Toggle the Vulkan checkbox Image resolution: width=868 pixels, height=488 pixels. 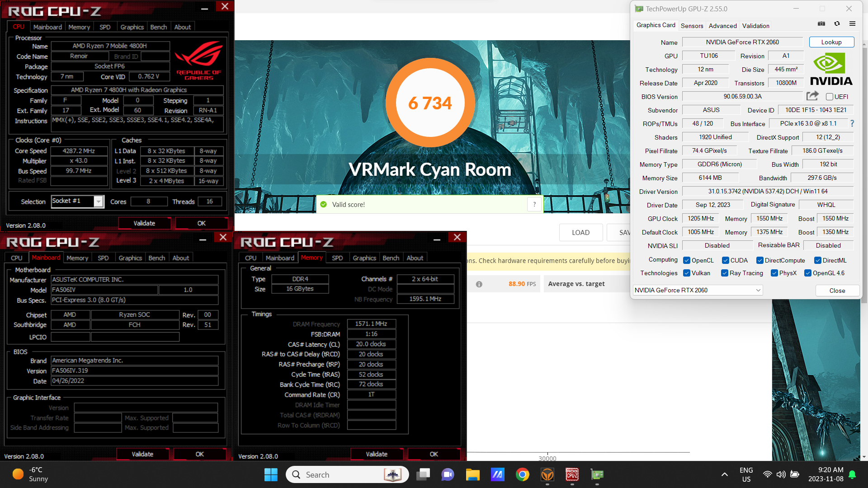(686, 273)
